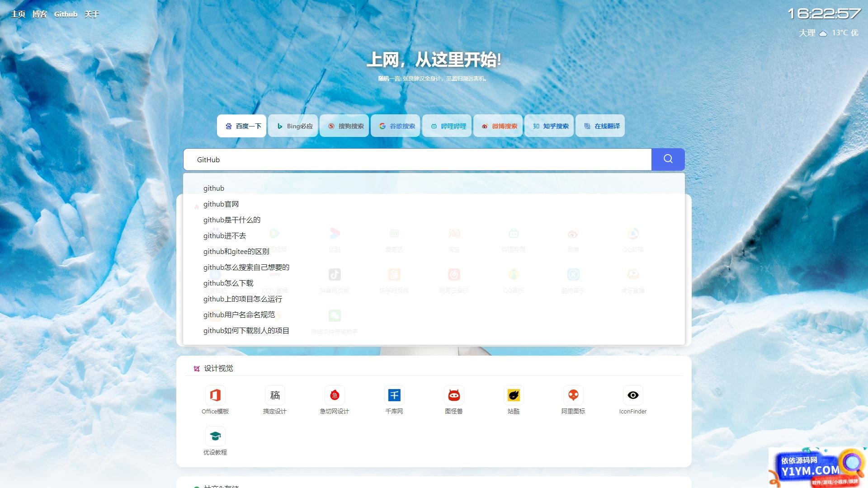Select suggestion "github官网"
Screen dimensions: 868x488
click(x=434, y=204)
